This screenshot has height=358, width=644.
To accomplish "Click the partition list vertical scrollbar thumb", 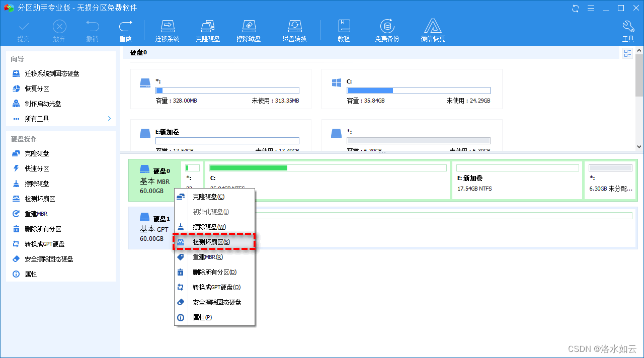I will click(x=639, y=75).
